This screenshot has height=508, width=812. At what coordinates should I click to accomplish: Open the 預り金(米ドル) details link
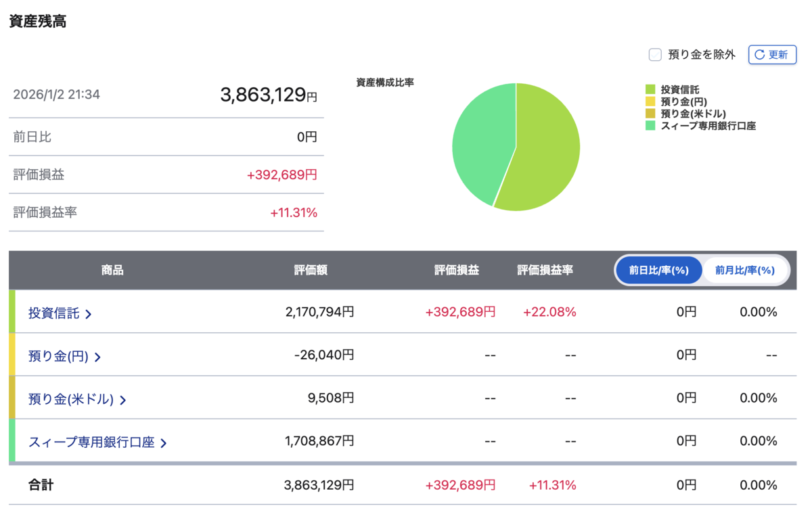click(71, 399)
